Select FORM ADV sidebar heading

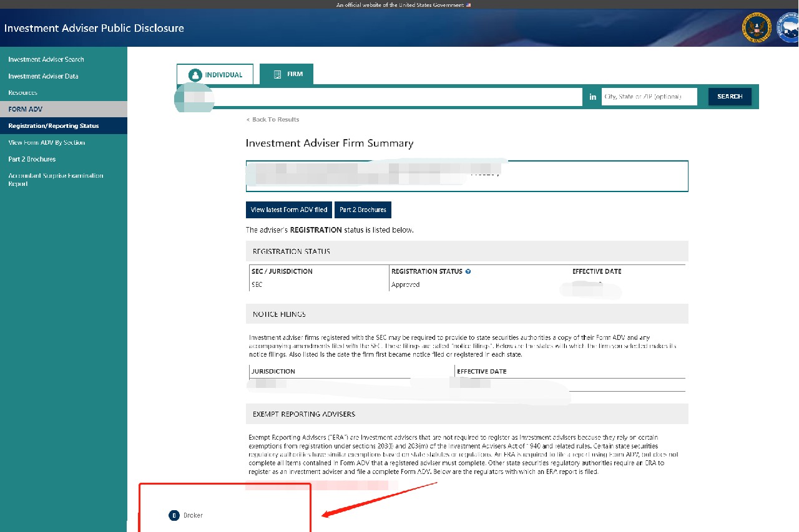[x=26, y=109]
